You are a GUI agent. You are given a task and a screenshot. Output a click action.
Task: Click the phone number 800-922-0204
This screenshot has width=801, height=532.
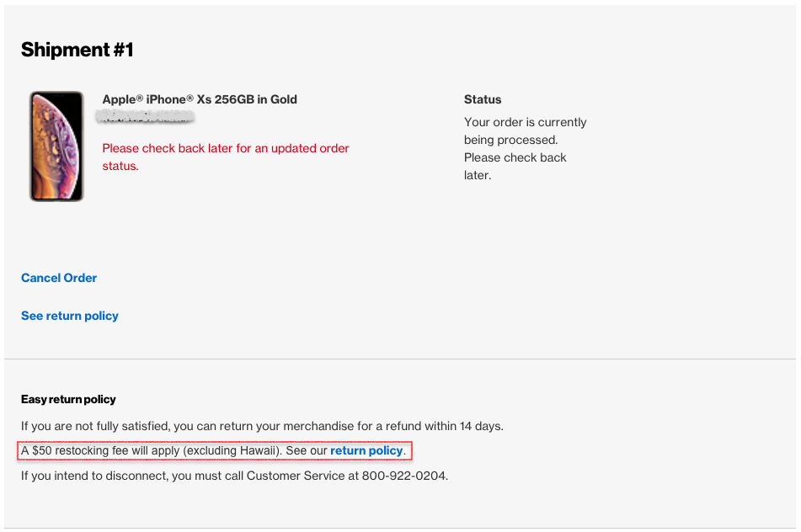point(404,476)
